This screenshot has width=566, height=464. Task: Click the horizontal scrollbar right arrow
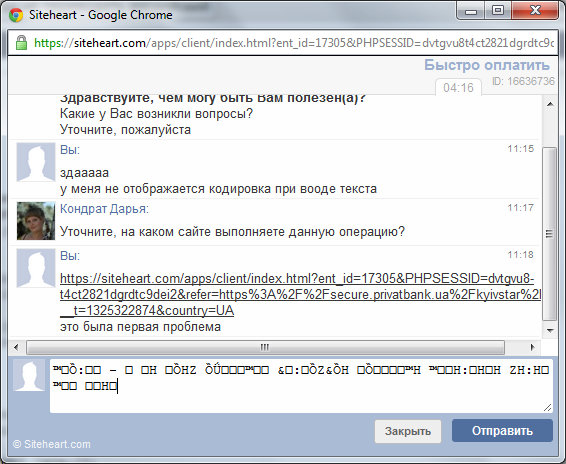click(x=532, y=347)
